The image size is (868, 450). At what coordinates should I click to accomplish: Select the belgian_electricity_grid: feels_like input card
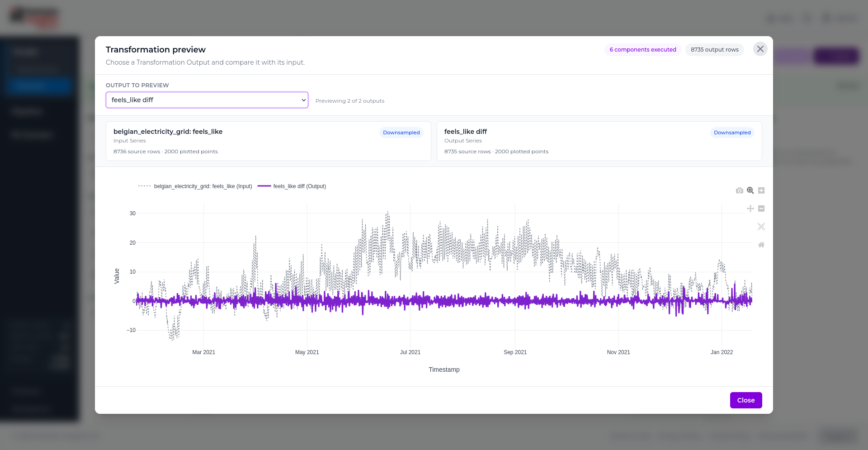[x=269, y=141]
